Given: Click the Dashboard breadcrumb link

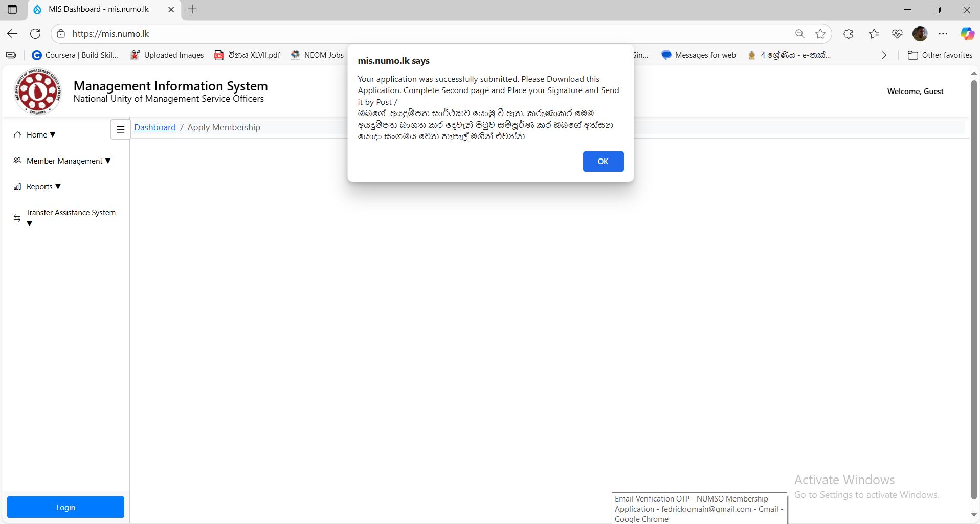Looking at the screenshot, I should [154, 127].
